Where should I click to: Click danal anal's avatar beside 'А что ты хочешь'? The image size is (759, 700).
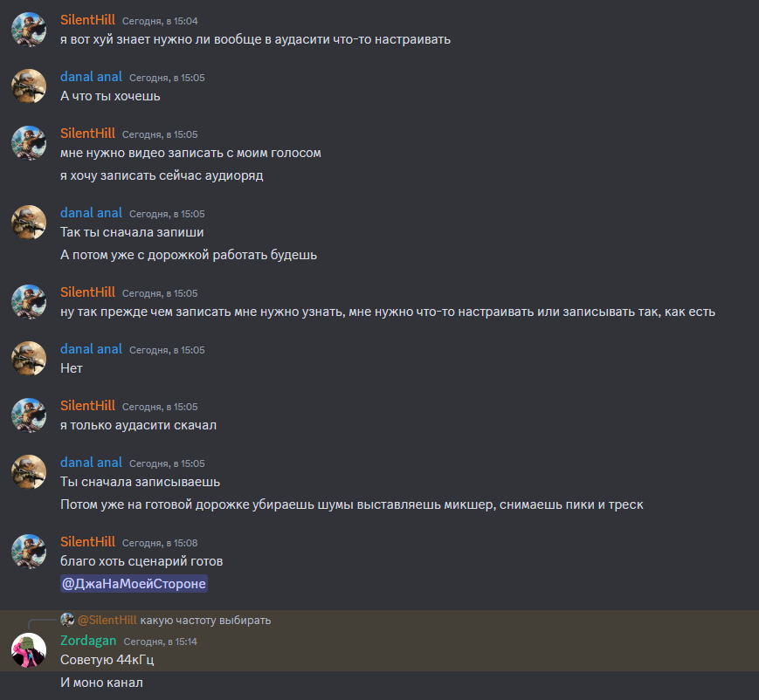tap(29, 86)
